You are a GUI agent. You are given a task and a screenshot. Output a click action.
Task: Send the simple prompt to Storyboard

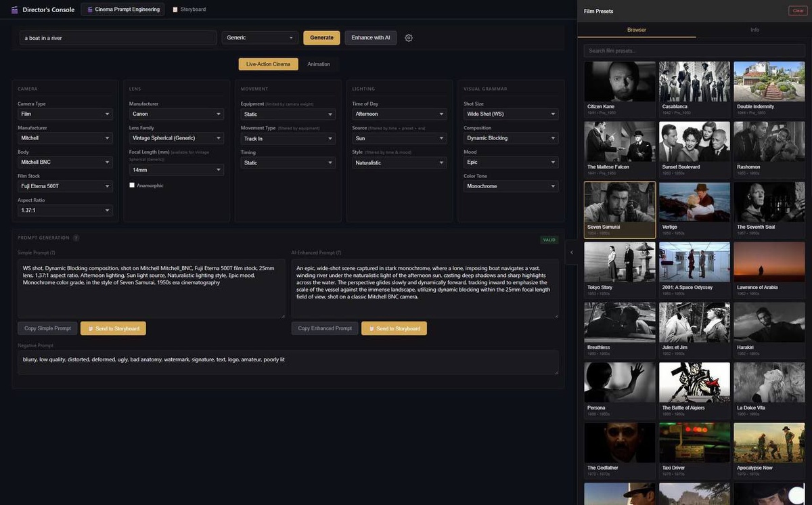tap(113, 328)
